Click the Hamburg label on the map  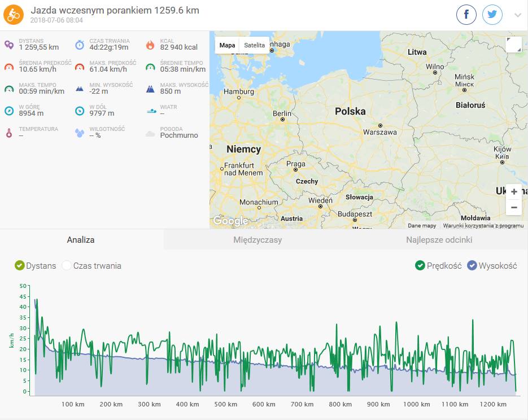pyautogui.click(x=239, y=91)
